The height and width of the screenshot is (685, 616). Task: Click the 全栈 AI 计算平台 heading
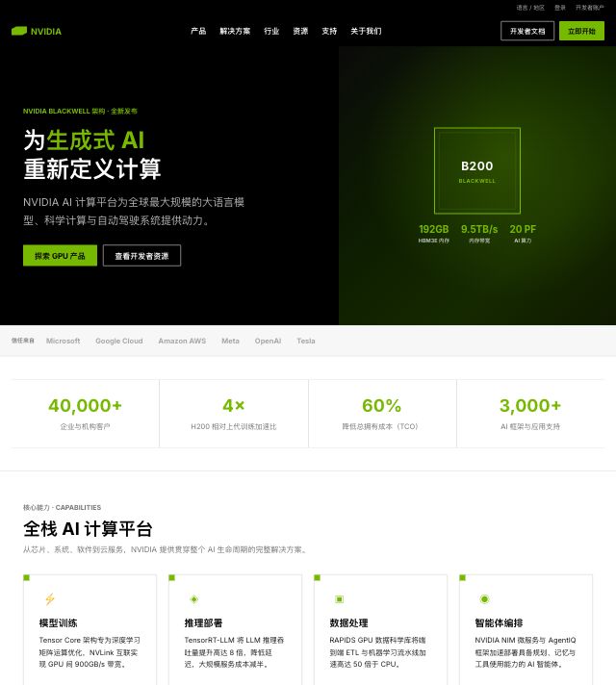pos(88,529)
